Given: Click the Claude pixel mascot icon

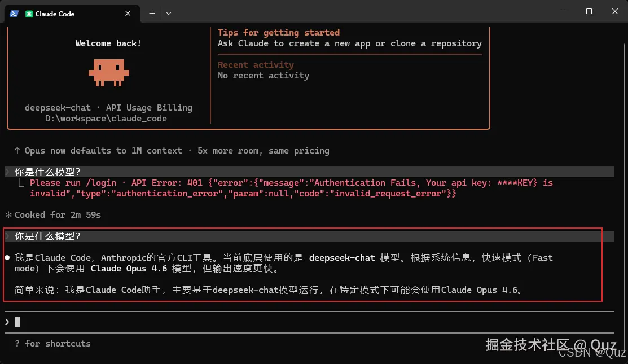Looking at the screenshot, I should coord(108,73).
